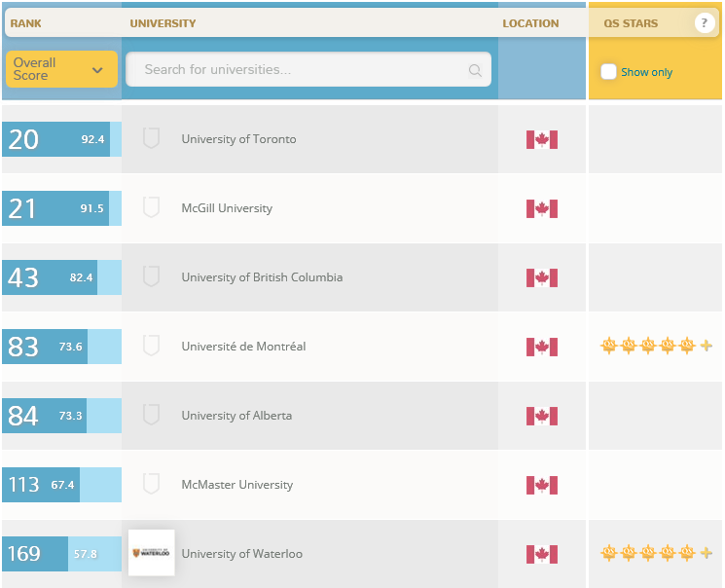The height and width of the screenshot is (588, 725).
Task: Click the rank 83 score bar showing 73.6
Action: pos(61,347)
